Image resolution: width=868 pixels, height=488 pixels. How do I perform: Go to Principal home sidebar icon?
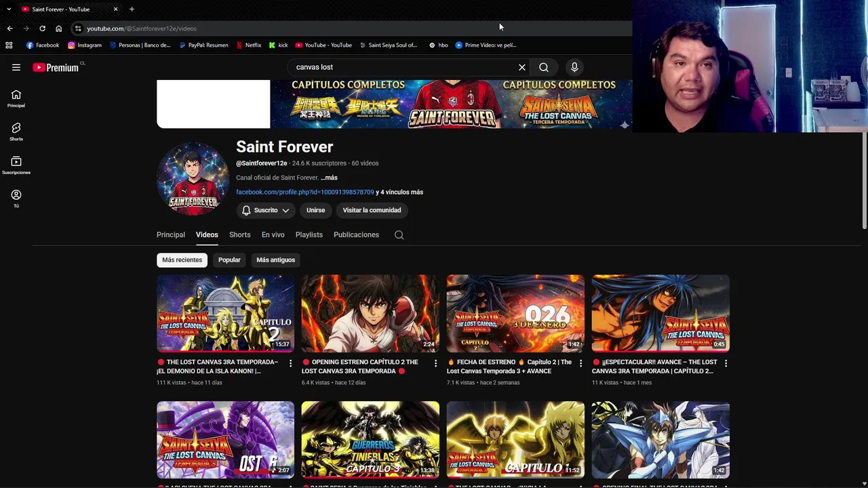coord(16,98)
